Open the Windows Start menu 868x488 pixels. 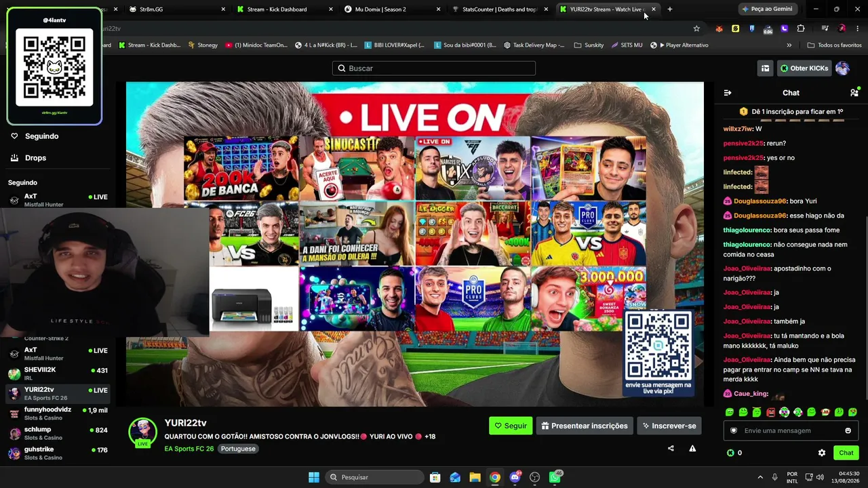click(x=314, y=477)
